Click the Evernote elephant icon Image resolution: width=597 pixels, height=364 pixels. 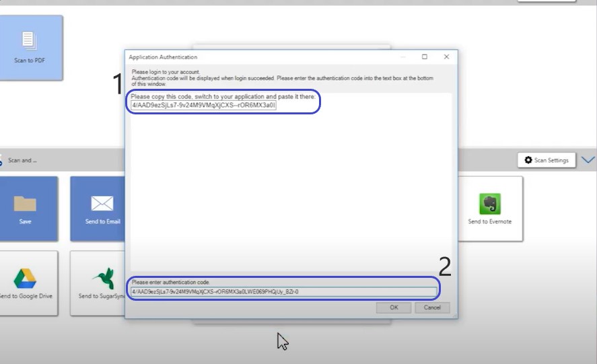(x=489, y=204)
